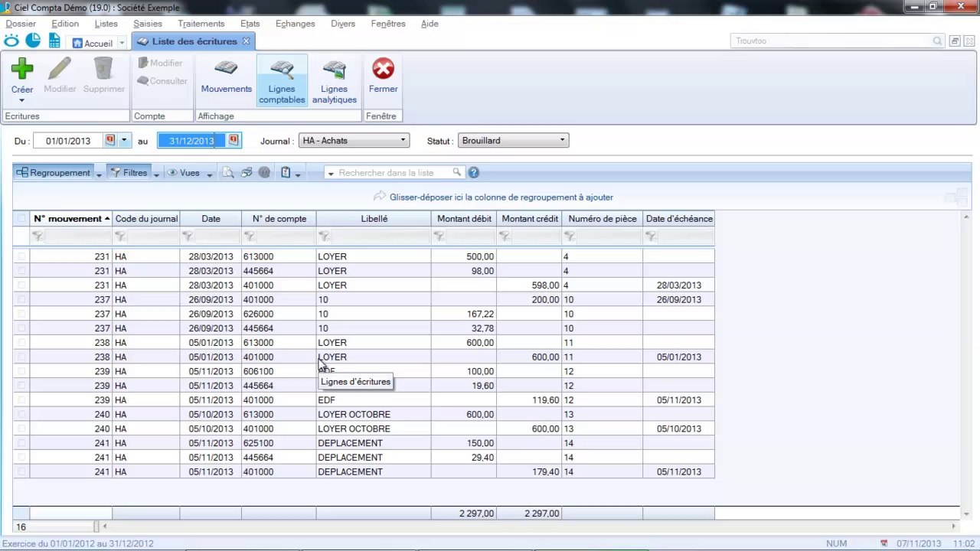Expand the Filtres dropdown arrow
This screenshot has height=551, width=980.
click(156, 174)
